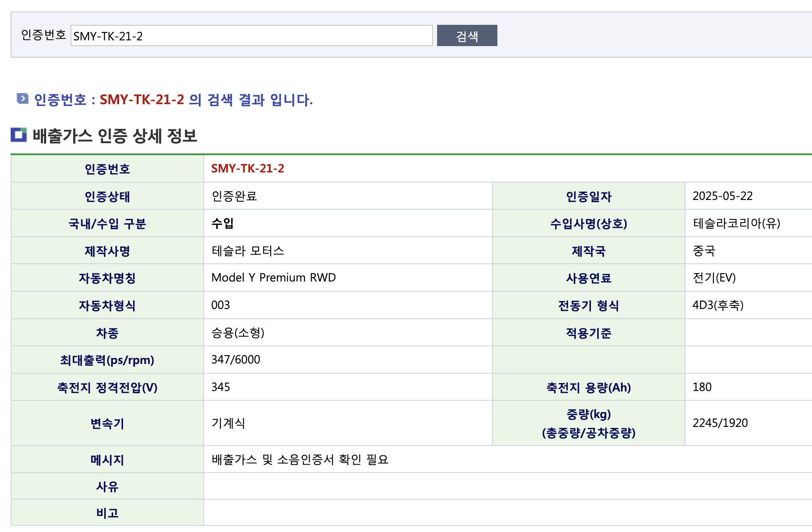Click the 검색 search button

tap(467, 35)
